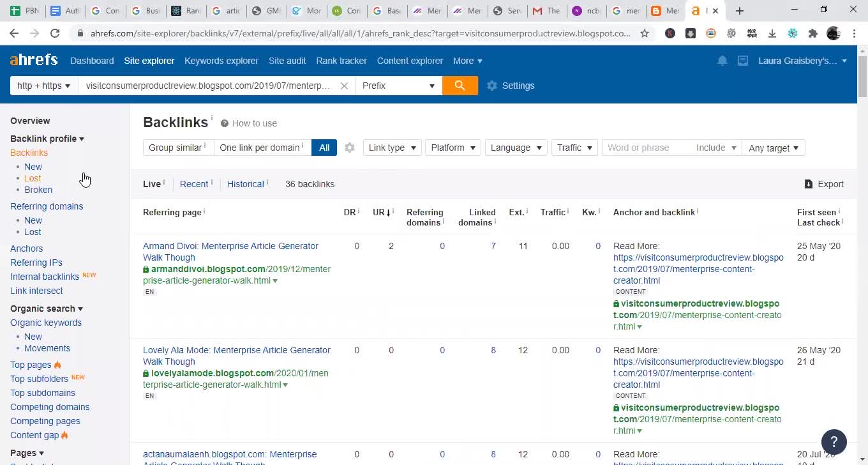Close the current ahrefs browser tab
This screenshot has height=465, width=868.
pyautogui.click(x=715, y=11)
